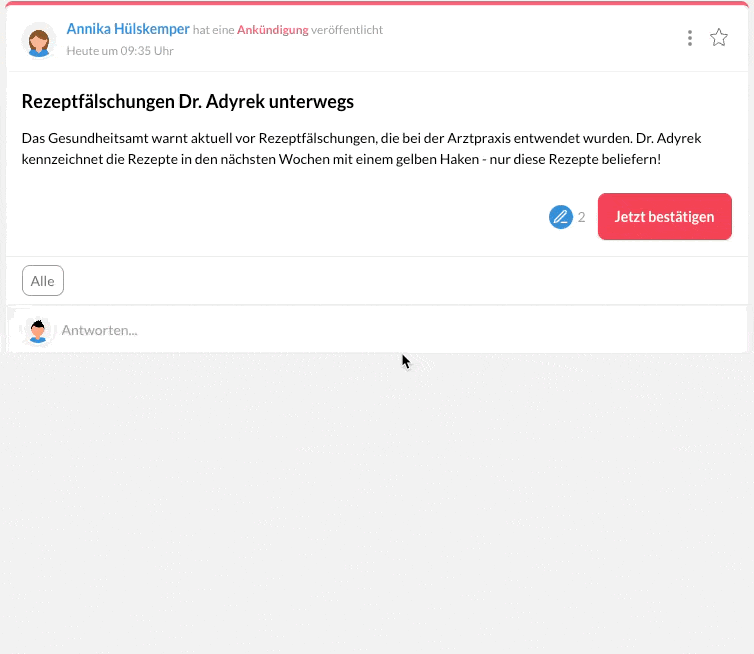Click the timestamp Heute um 09:35 Uhr
Image resolution: width=754 pixels, height=654 pixels.
(x=120, y=51)
